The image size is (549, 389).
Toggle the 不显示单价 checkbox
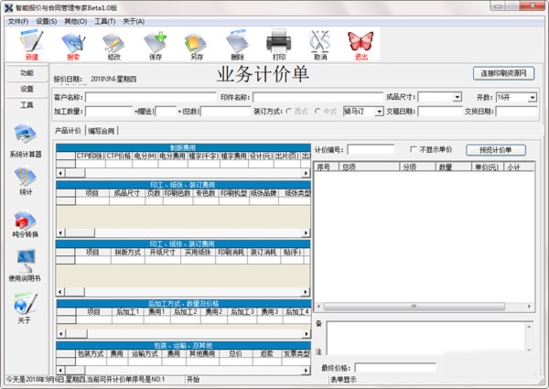(413, 150)
